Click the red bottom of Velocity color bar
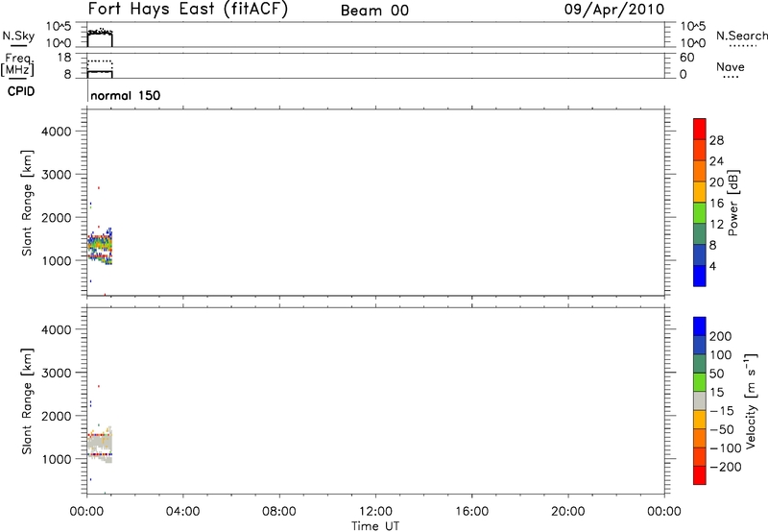This screenshot has width=768, height=532. (x=700, y=475)
